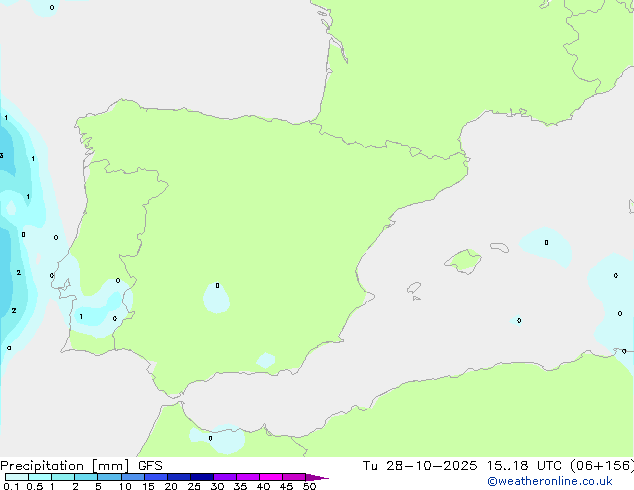Click the precipitation blob in central Spain
Image resolution: width=634 pixels, height=490 pixels.
pyautogui.click(x=216, y=298)
